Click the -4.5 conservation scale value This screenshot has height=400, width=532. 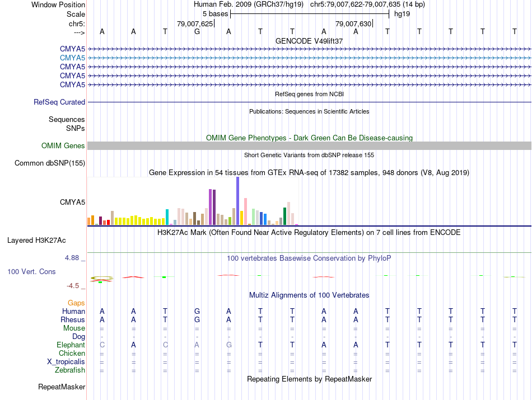point(73,286)
